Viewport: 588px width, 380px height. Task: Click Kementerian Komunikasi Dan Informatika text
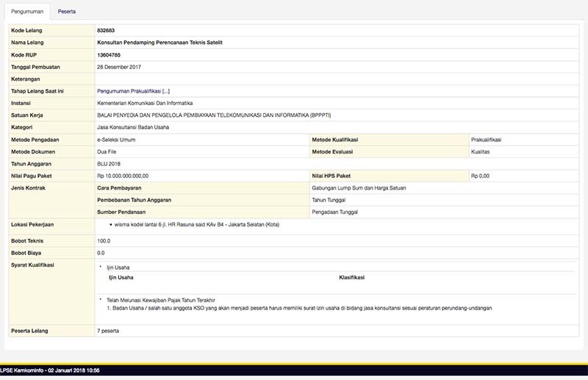(x=145, y=104)
